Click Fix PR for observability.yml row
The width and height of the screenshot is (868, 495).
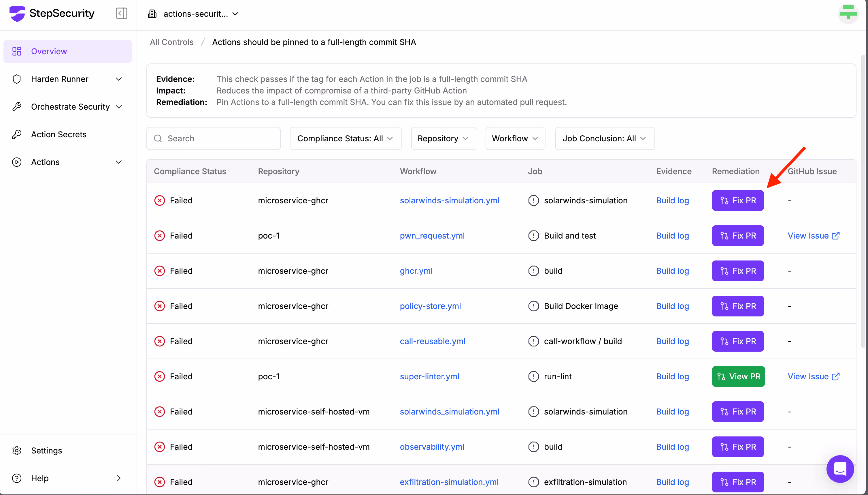pos(737,447)
